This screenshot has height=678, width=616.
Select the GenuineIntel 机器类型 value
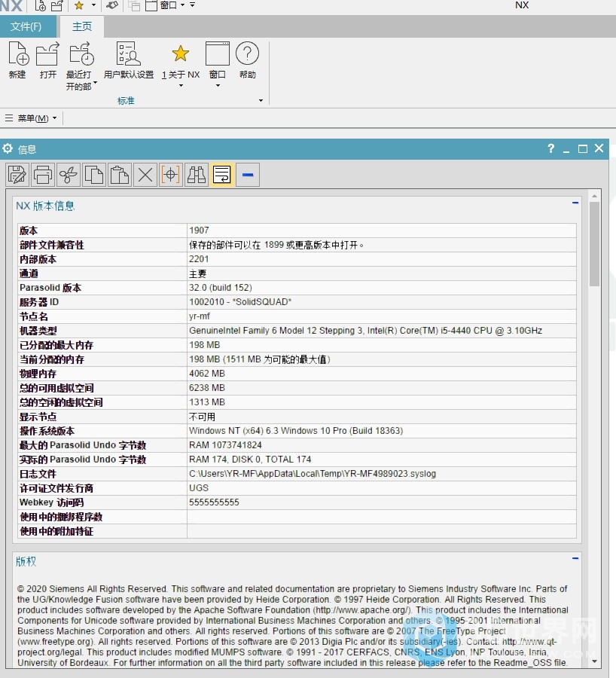coord(365,331)
